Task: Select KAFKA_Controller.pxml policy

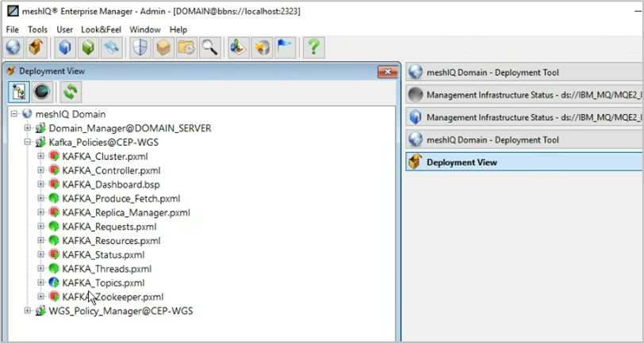Action: click(x=111, y=170)
